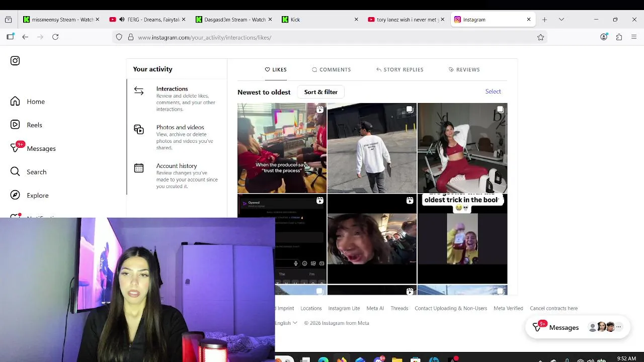Click the Microsoft Edge taskbar icon
The width and height of the screenshot is (644, 362).
point(324,359)
